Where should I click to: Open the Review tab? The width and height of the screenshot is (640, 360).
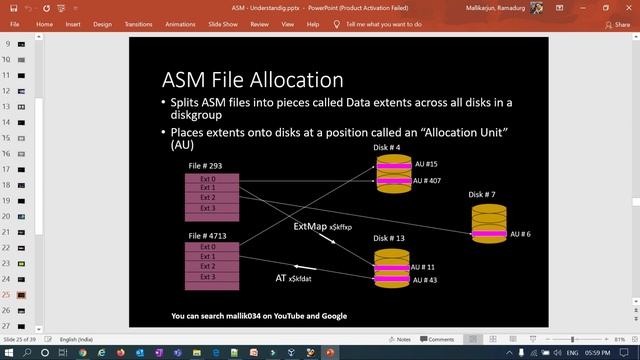(x=259, y=24)
